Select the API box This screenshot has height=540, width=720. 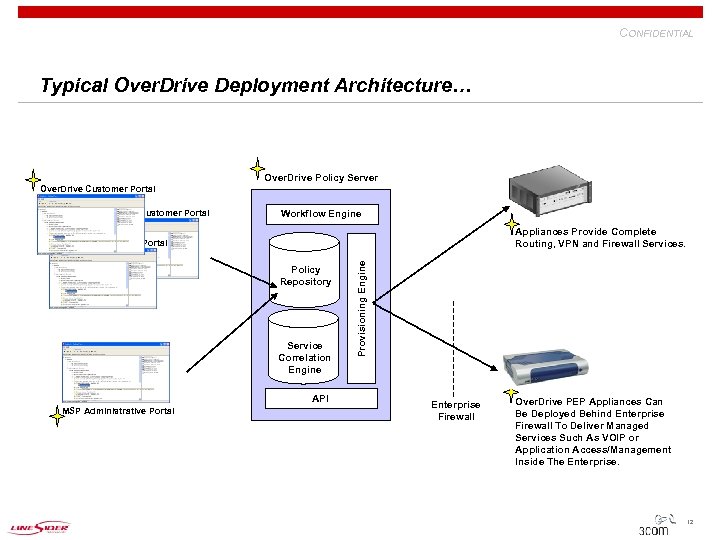point(321,399)
